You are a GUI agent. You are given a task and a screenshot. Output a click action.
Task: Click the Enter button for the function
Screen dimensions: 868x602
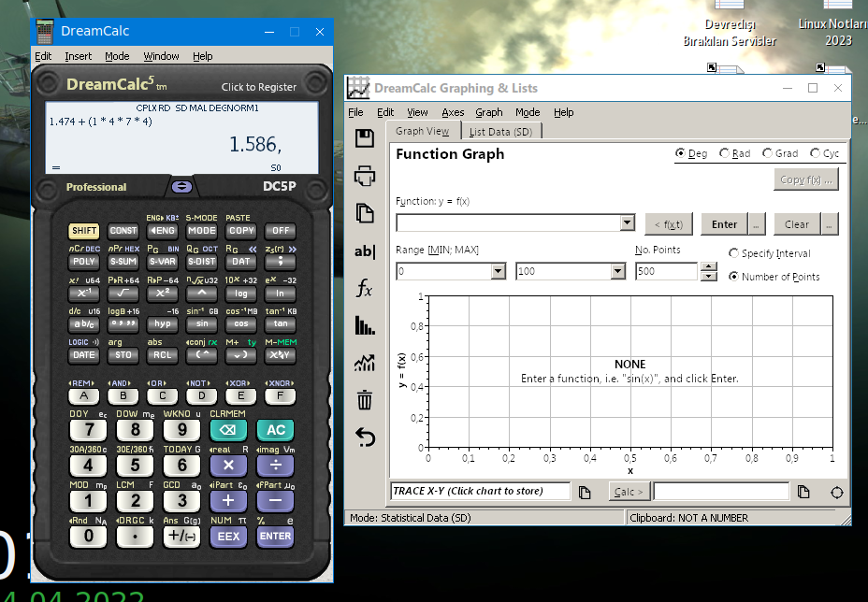click(x=724, y=224)
